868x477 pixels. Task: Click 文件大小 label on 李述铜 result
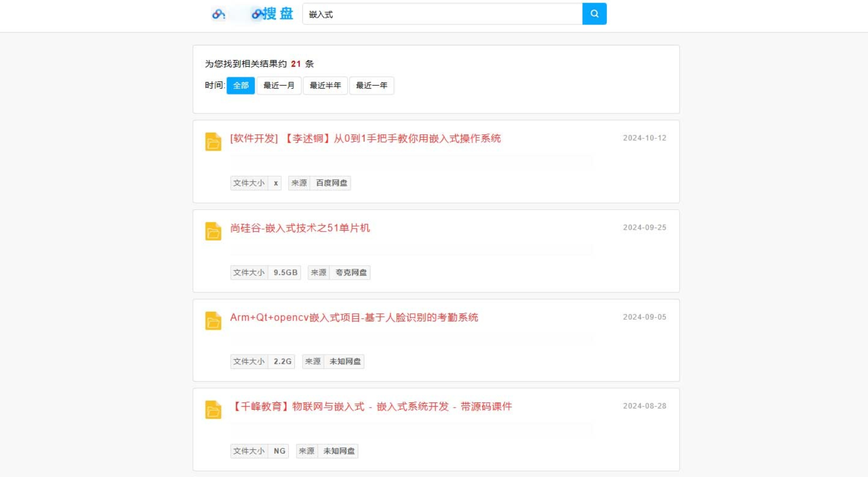click(249, 183)
